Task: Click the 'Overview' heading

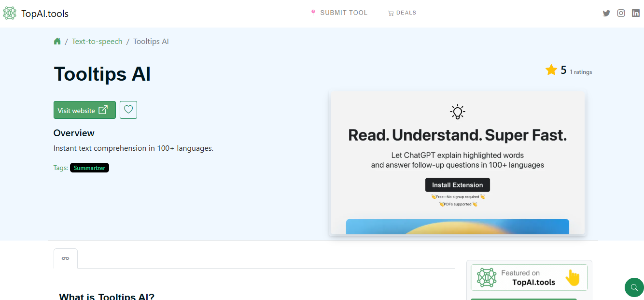Action: (74, 133)
